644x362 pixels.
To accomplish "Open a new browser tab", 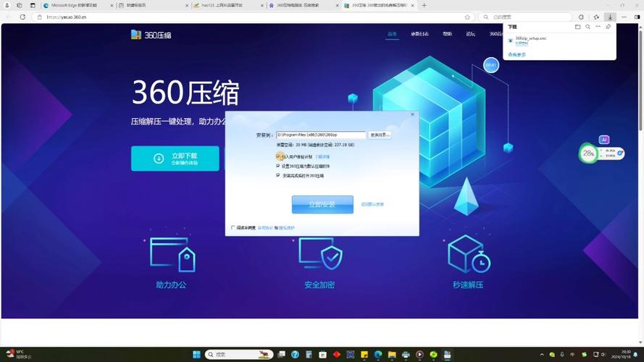I will (424, 5).
